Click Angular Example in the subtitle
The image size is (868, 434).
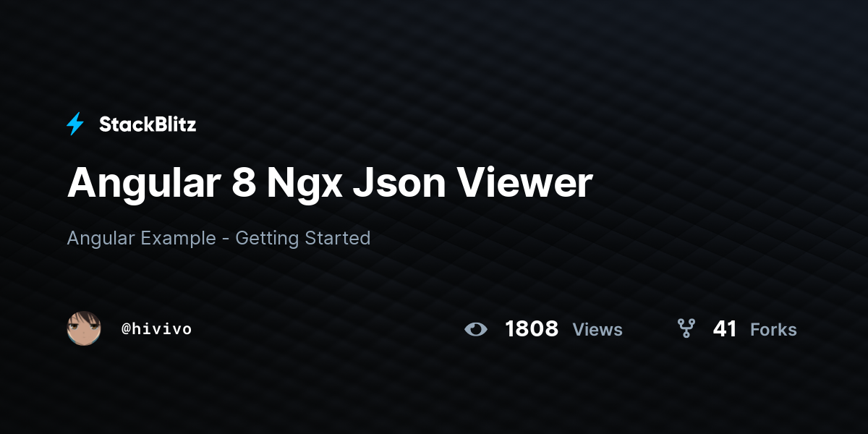coord(141,238)
